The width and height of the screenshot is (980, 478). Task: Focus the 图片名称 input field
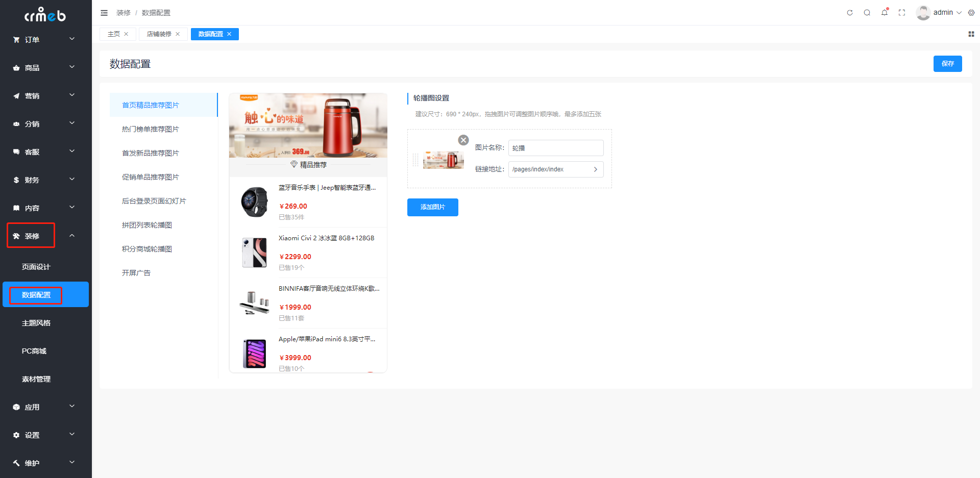pyautogui.click(x=556, y=148)
